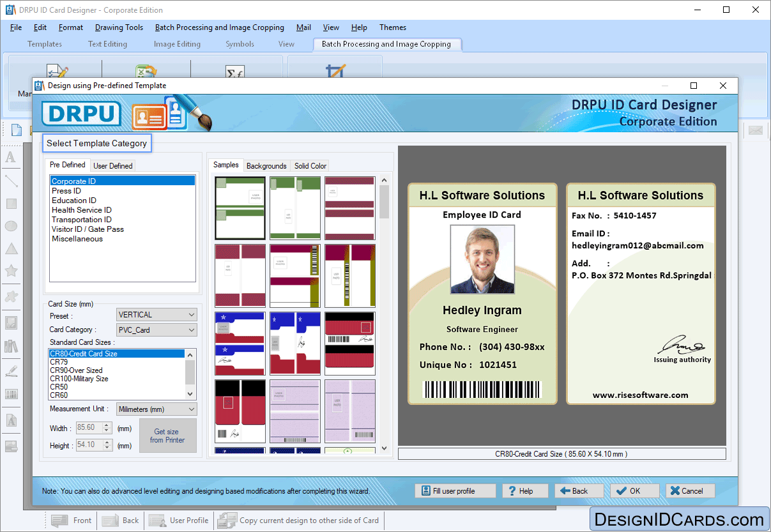Select CR100-Military Size card size
This screenshot has width=771, height=532.
click(x=117, y=379)
